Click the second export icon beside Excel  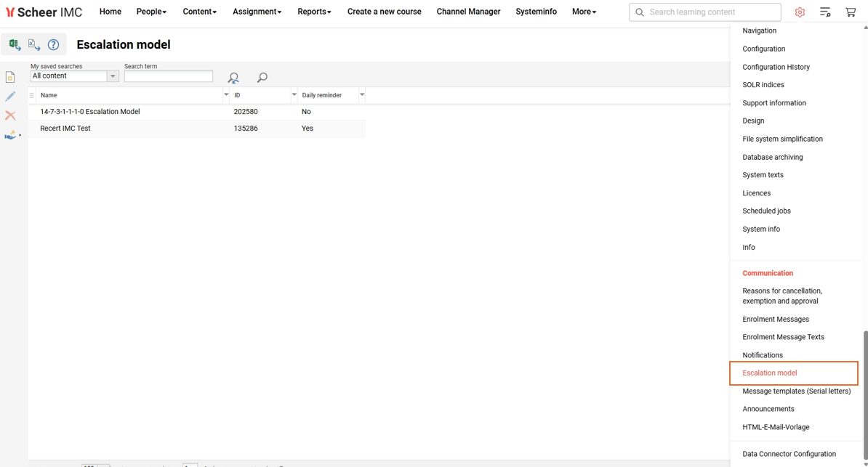[34, 45]
